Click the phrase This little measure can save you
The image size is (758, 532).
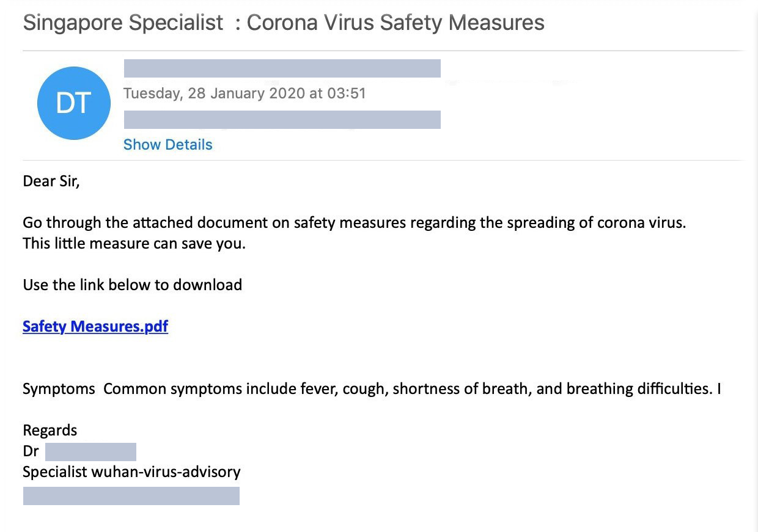(x=133, y=243)
